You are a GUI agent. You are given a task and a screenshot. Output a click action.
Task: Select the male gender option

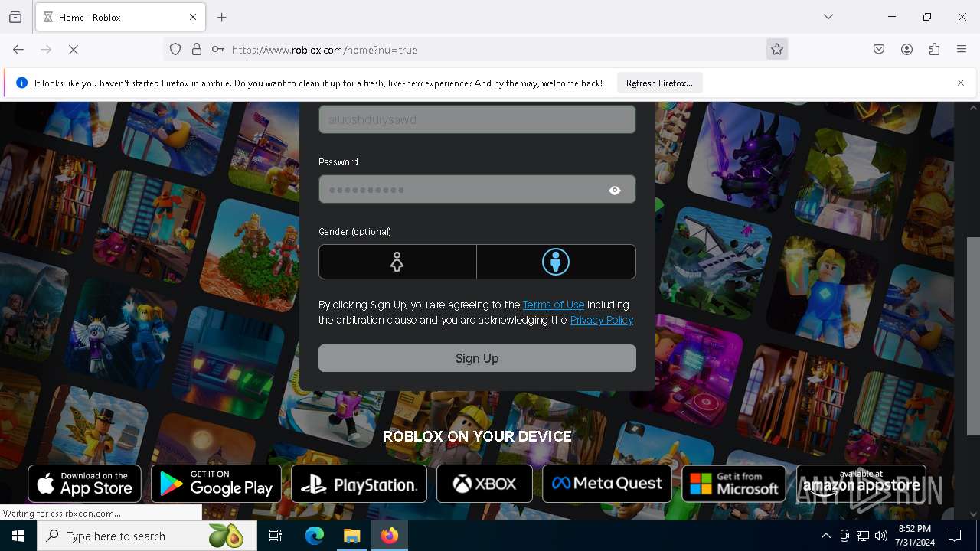[556, 262]
